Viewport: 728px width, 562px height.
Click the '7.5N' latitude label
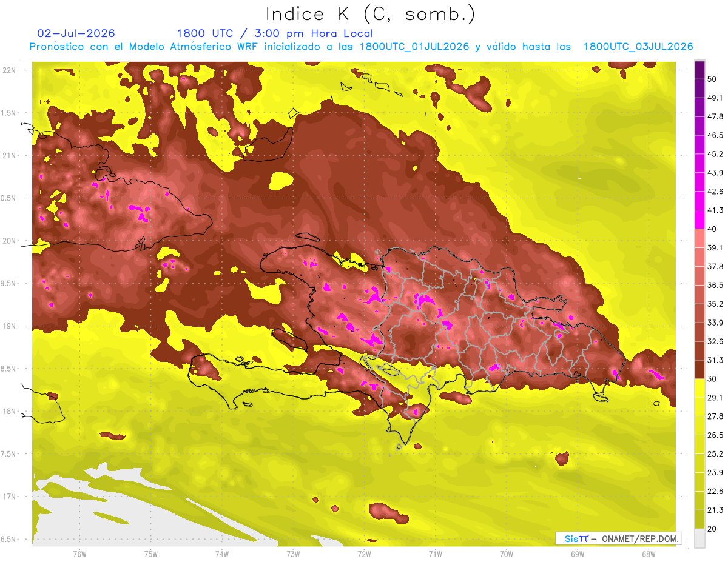[x=9, y=453]
